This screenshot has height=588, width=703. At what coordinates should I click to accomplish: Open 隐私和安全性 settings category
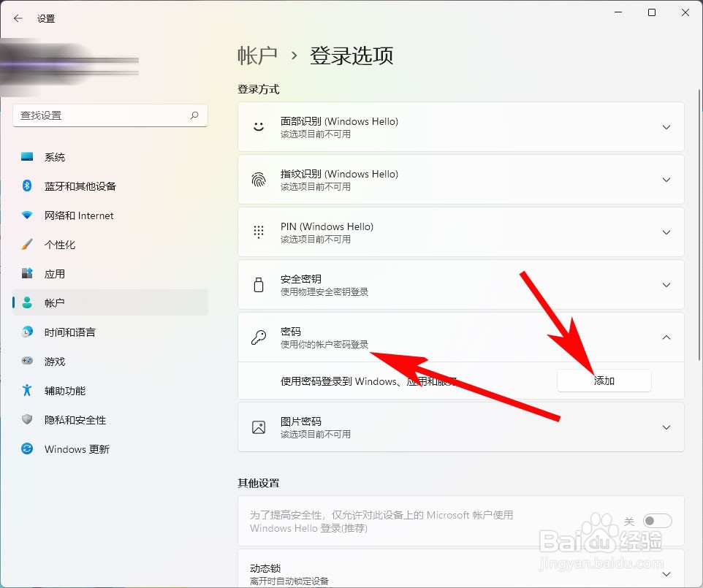coord(110,420)
